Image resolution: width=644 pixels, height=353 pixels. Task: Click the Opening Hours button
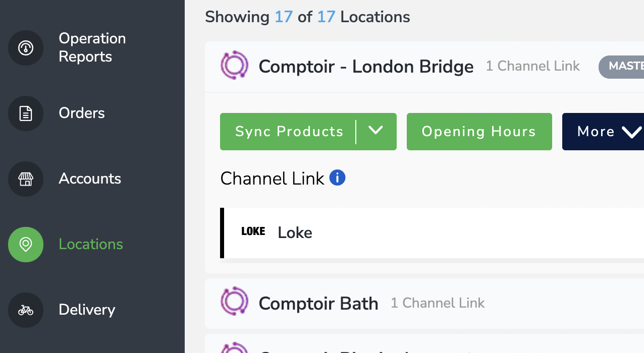pyautogui.click(x=479, y=132)
